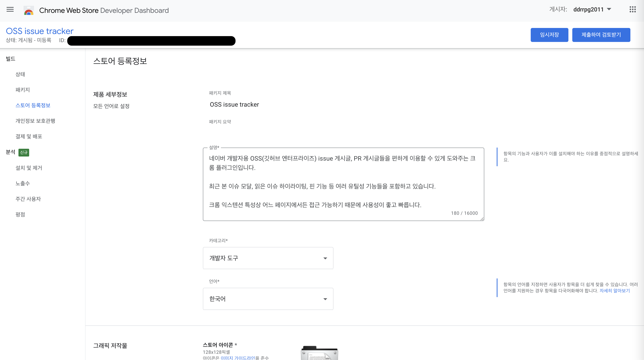Open the 상태 sidebar item

tap(20, 74)
